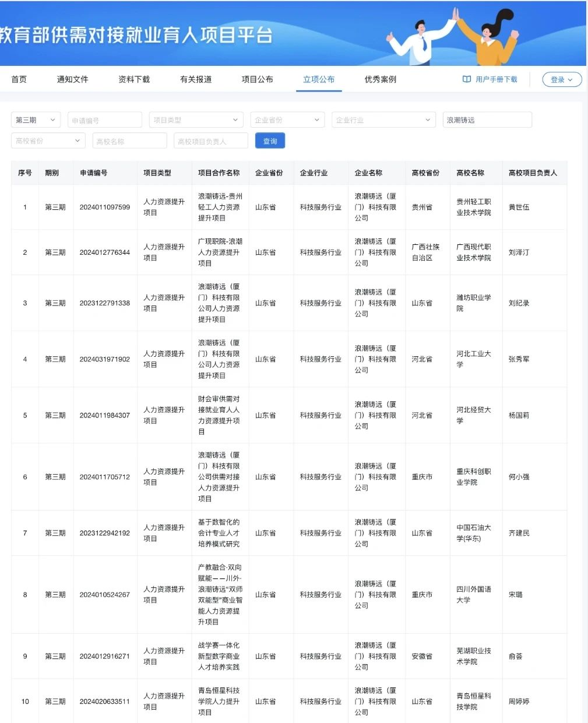This screenshot has height=723, width=588.
Task: Open the 项目类型 dropdown
Action: (195, 120)
